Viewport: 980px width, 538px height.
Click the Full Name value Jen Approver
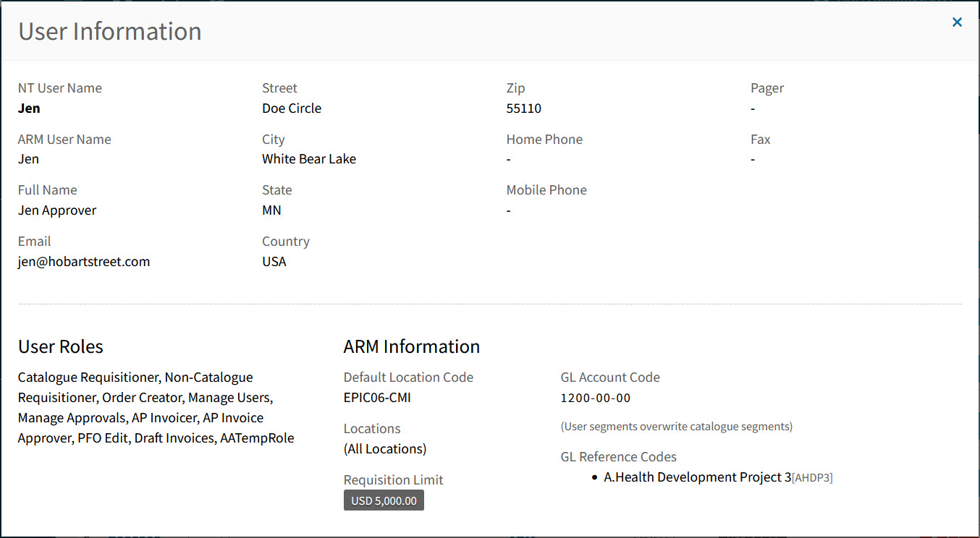coord(57,210)
